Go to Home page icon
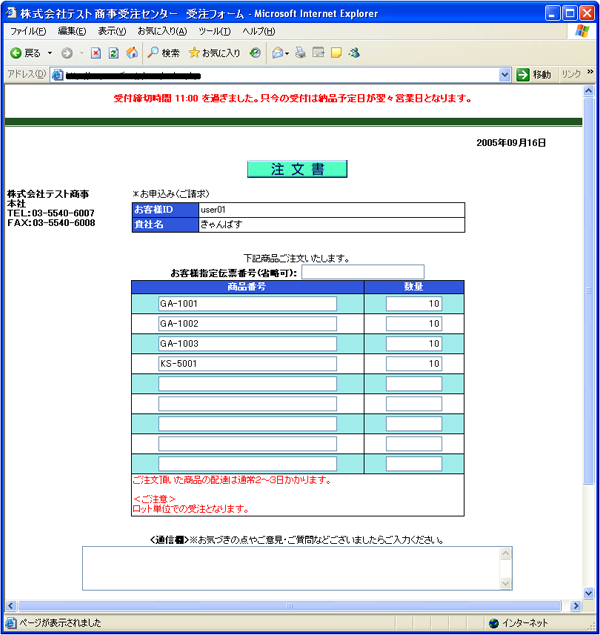The height and width of the screenshot is (635, 600). point(132,52)
